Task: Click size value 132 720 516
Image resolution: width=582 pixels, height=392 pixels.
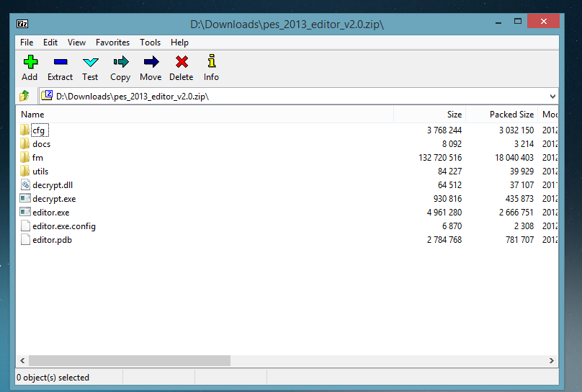Action: [x=440, y=158]
